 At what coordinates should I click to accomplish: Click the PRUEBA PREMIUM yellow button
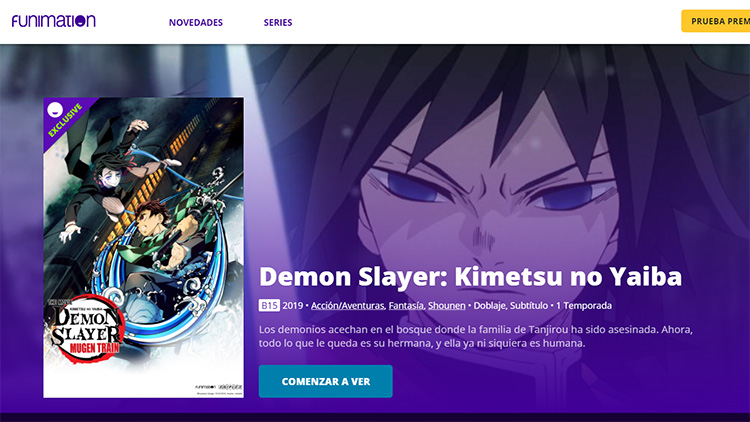tap(716, 21)
